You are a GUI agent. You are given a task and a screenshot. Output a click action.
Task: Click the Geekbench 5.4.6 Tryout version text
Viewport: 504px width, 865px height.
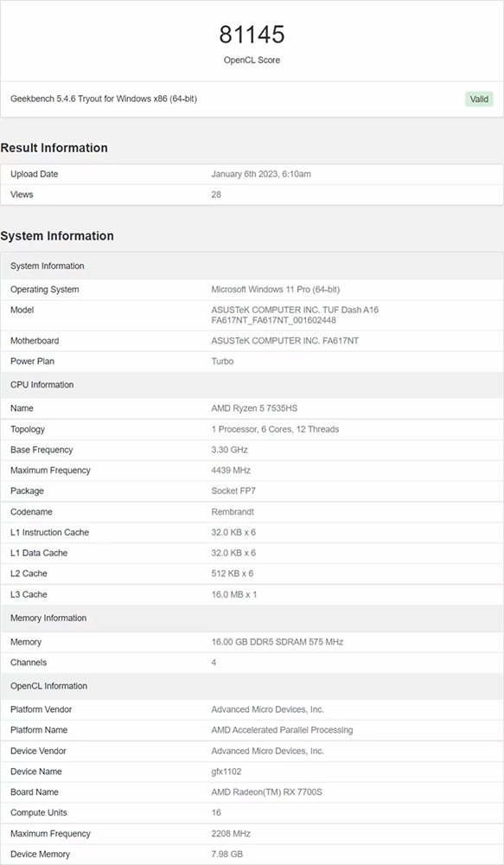point(104,99)
